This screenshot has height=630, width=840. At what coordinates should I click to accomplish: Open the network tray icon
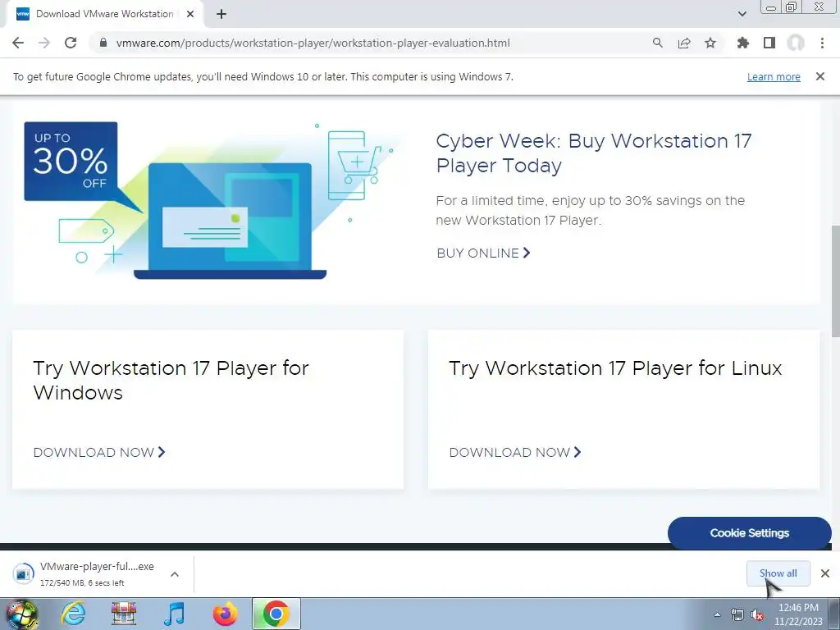click(x=737, y=614)
